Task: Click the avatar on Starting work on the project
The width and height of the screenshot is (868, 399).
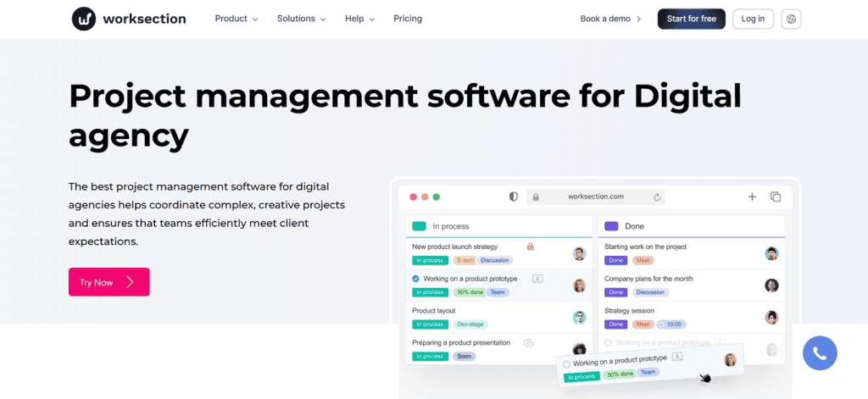Action: 771,253
